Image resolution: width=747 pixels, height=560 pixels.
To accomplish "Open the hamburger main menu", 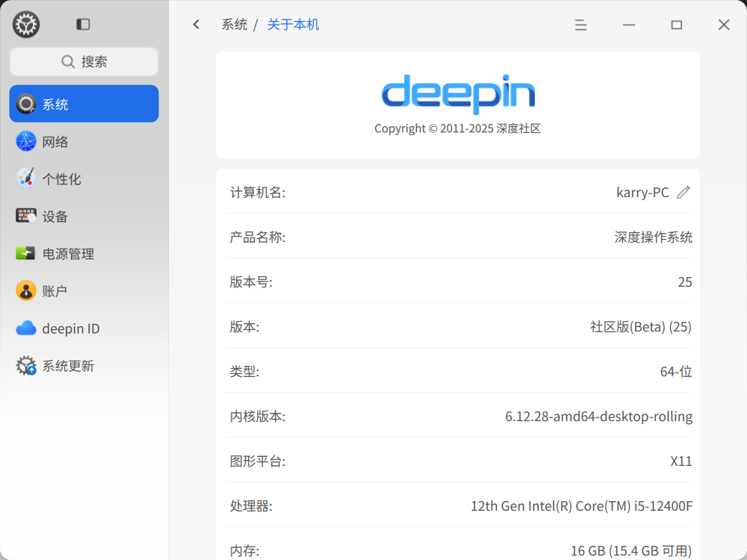I will 580,25.
